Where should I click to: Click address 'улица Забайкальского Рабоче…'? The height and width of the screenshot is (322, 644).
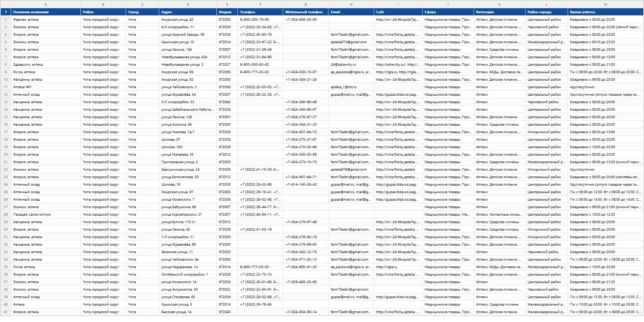point(188,110)
